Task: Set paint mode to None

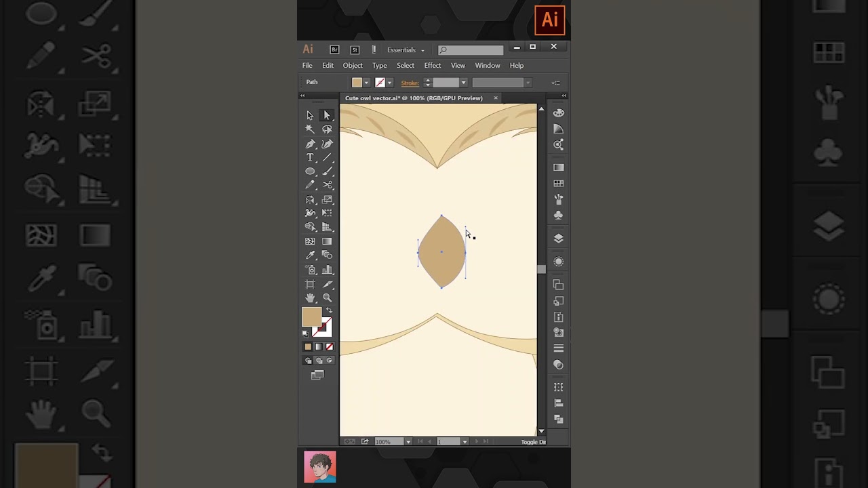Action: click(330, 346)
